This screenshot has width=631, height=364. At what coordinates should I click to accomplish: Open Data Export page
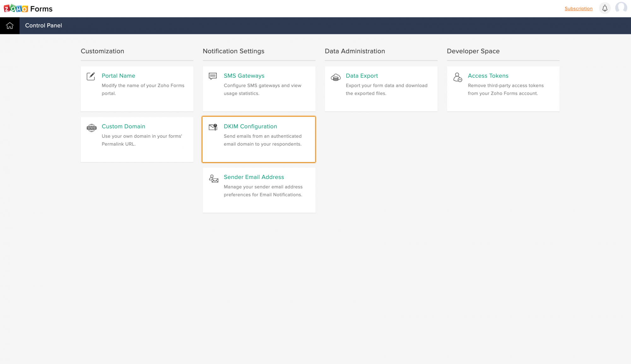362,76
